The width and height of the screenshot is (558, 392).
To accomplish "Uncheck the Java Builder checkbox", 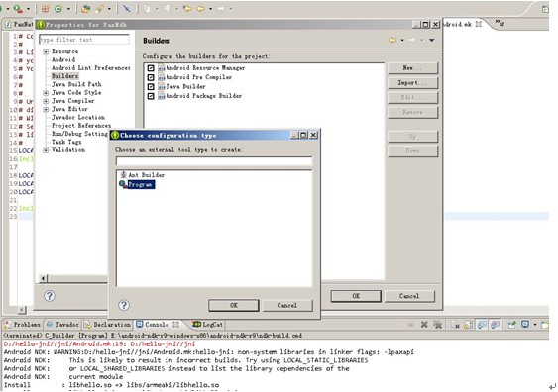I will coord(151,86).
